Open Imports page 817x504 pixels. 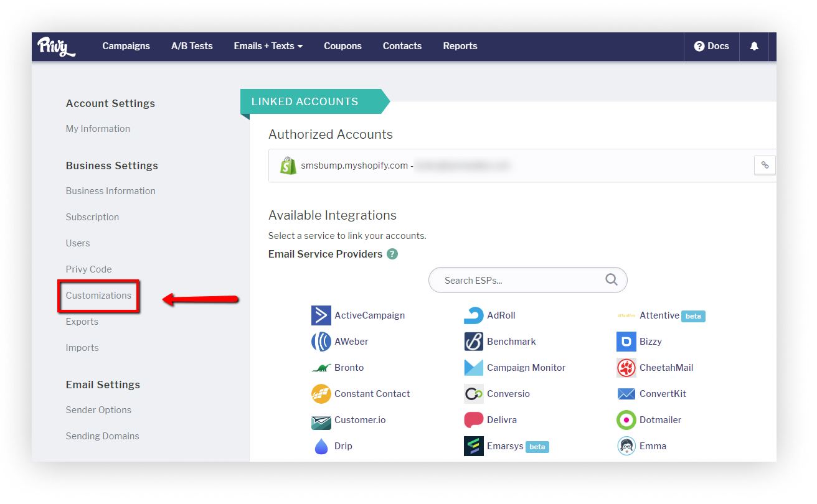coord(82,348)
